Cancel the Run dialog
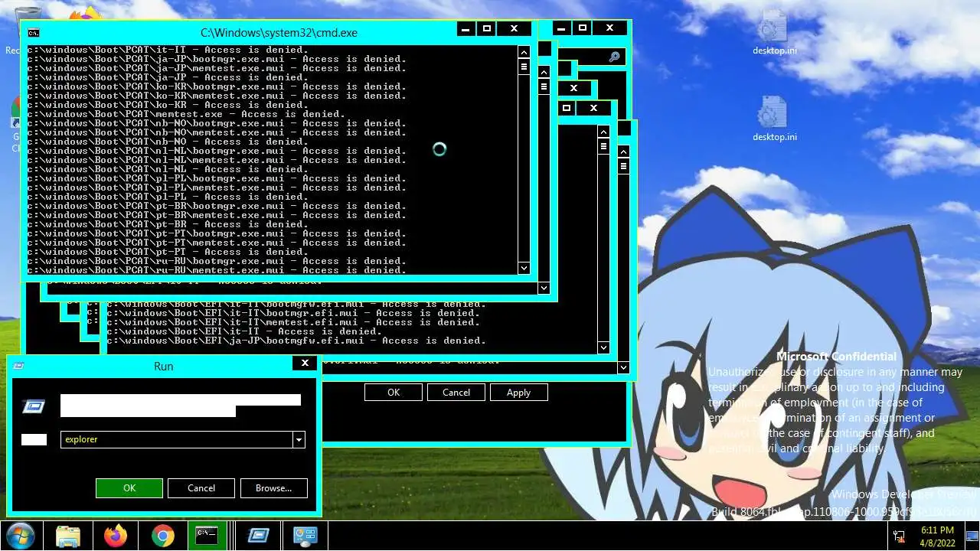The image size is (980, 551). tap(201, 488)
